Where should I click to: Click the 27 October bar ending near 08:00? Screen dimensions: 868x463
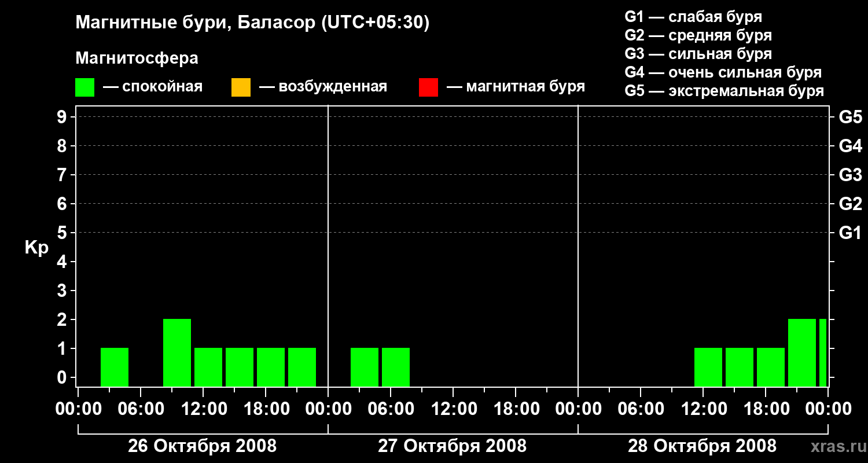396,367
